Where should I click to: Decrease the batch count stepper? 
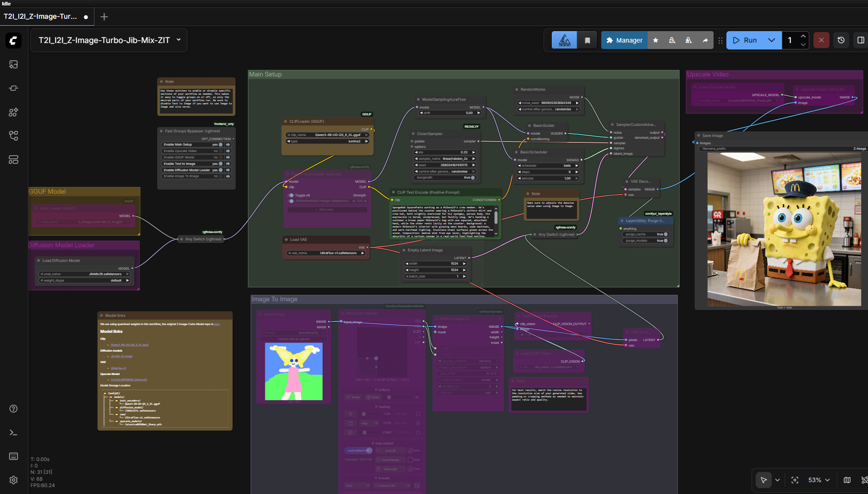click(803, 44)
